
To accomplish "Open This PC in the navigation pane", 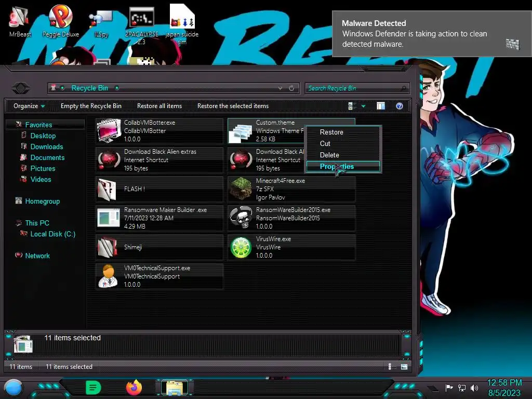I will tap(37, 223).
